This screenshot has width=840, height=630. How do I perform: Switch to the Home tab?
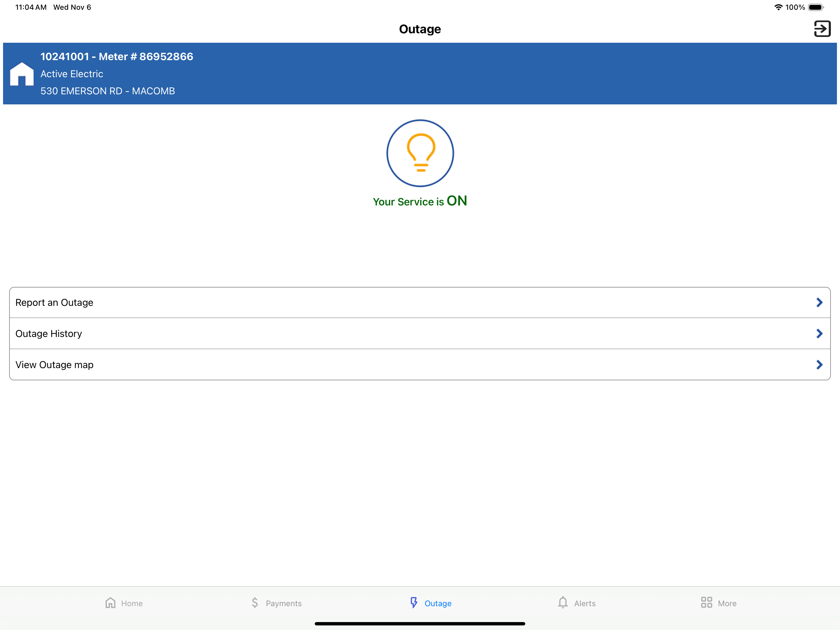124,603
